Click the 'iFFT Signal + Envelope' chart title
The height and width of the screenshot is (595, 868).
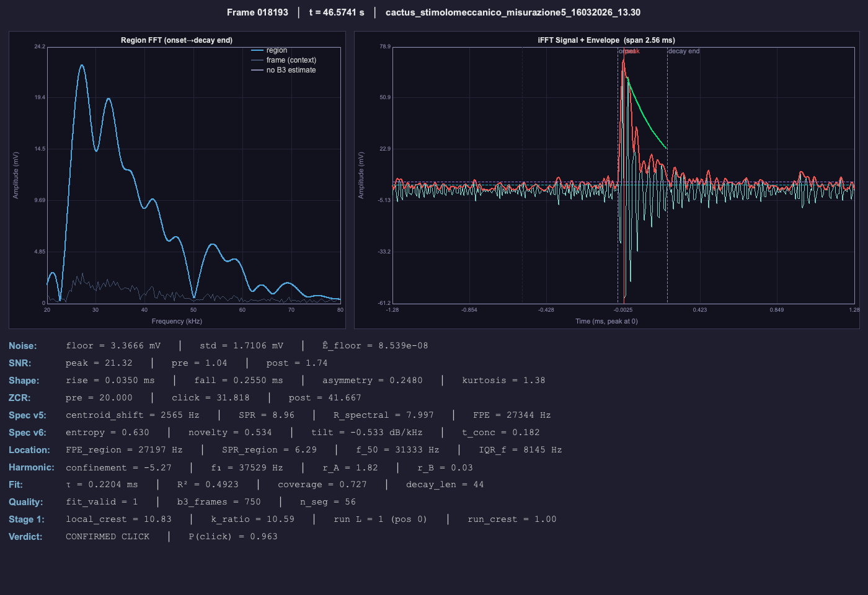coord(606,40)
